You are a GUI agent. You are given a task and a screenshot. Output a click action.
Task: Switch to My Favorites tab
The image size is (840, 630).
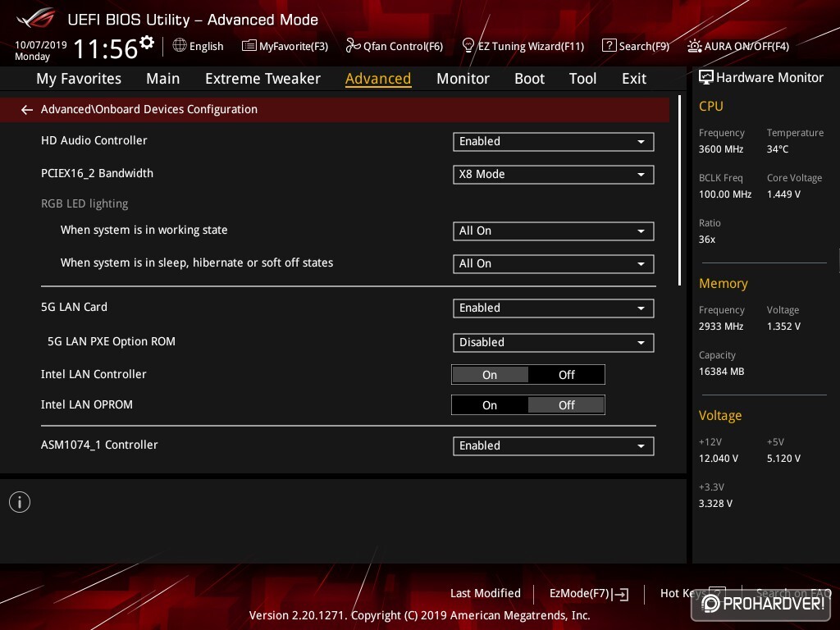point(79,79)
